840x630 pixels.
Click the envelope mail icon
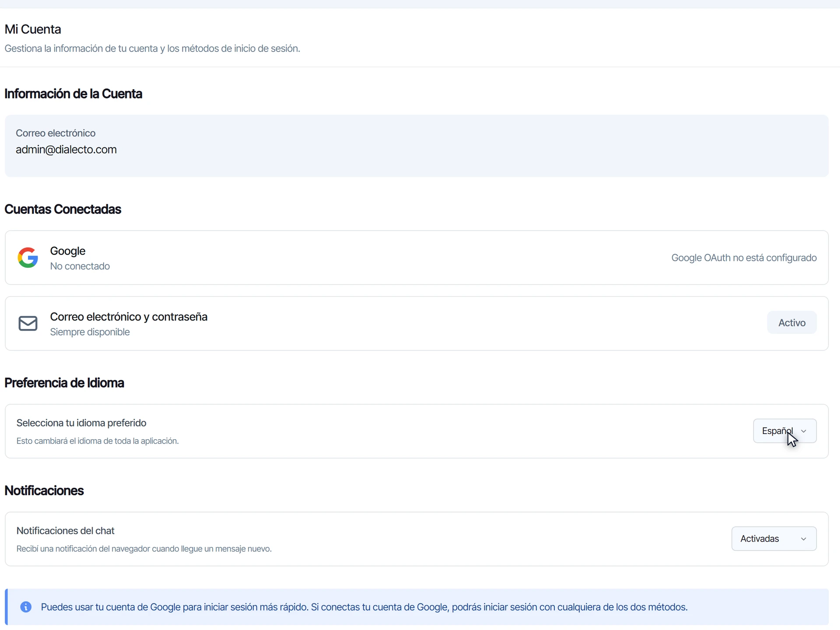click(x=28, y=323)
